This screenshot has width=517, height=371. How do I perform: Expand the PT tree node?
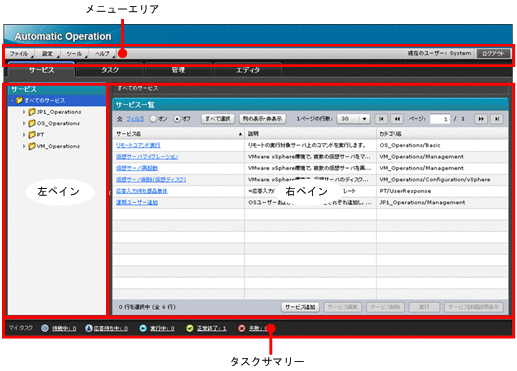(x=24, y=135)
